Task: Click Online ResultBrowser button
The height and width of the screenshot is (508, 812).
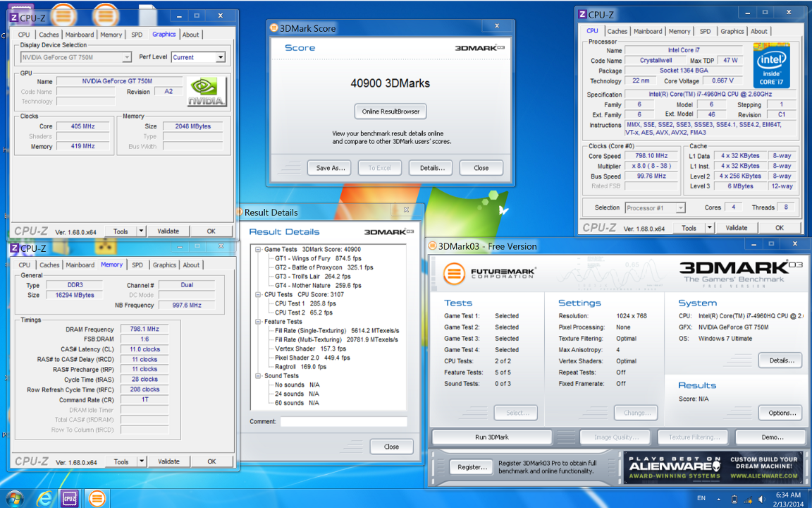Action: coord(390,111)
